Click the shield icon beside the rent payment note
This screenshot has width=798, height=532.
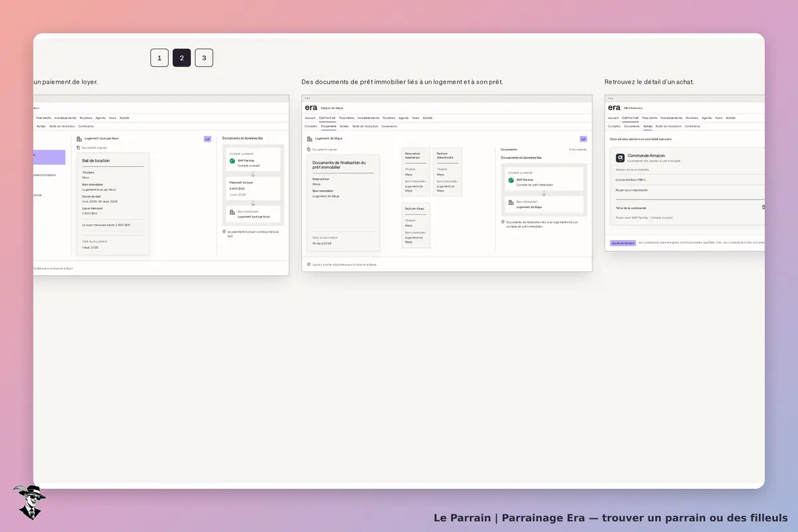point(225,231)
